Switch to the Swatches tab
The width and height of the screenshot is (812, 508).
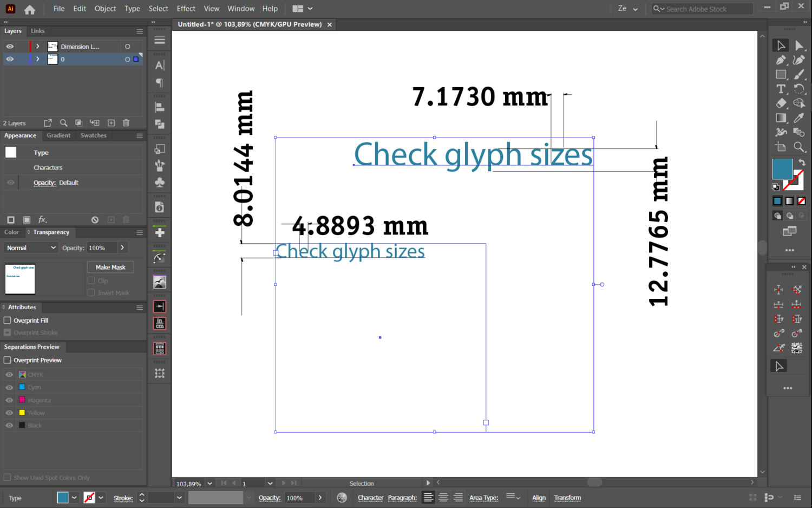pyautogui.click(x=93, y=135)
